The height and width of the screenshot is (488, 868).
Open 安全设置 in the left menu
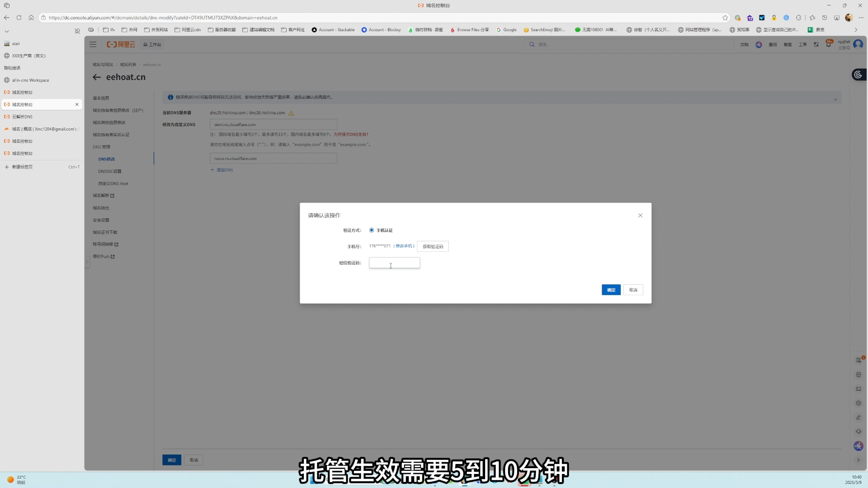[x=101, y=220]
